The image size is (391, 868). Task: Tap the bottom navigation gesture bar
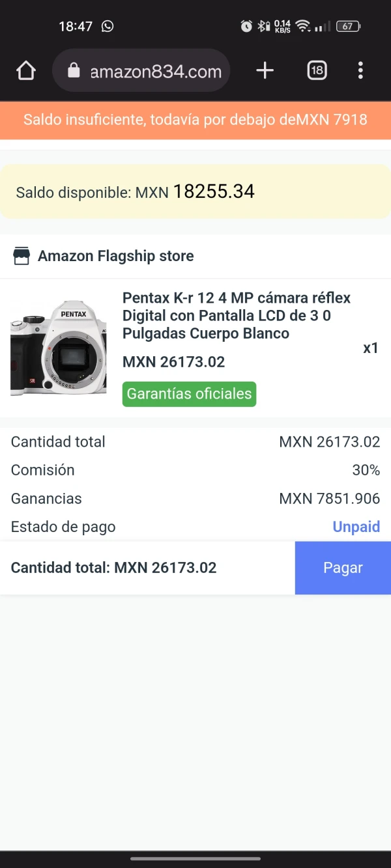[x=195, y=858]
